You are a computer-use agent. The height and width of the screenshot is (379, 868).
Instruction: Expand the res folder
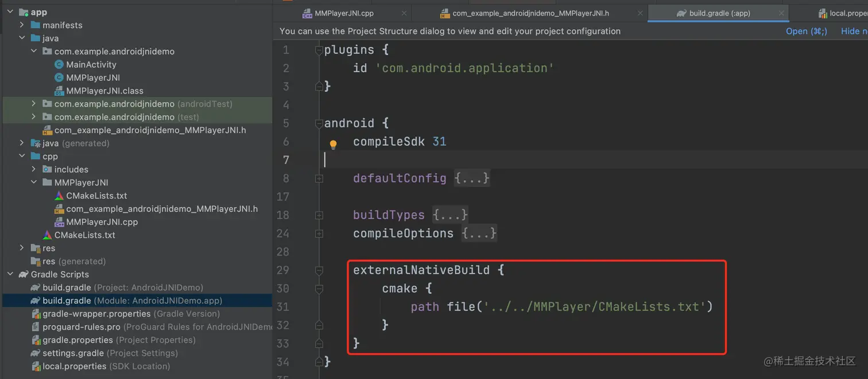(22, 248)
